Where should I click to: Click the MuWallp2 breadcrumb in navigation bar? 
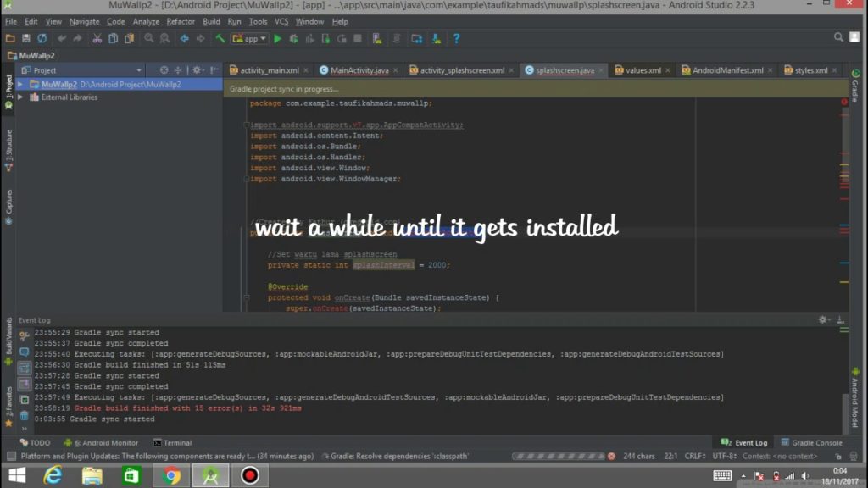[31, 56]
